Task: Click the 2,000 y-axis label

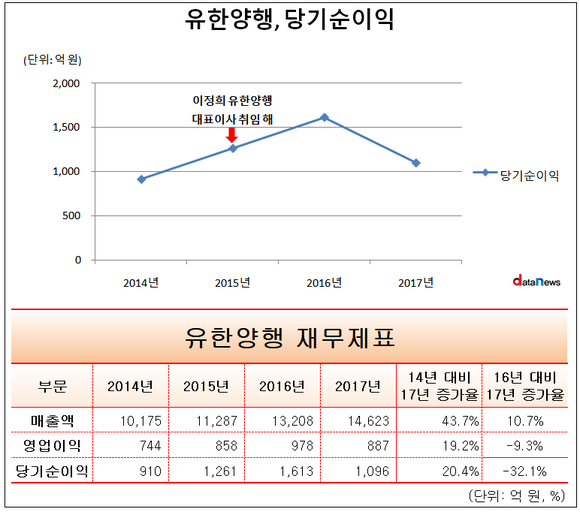Action: [66, 84]
